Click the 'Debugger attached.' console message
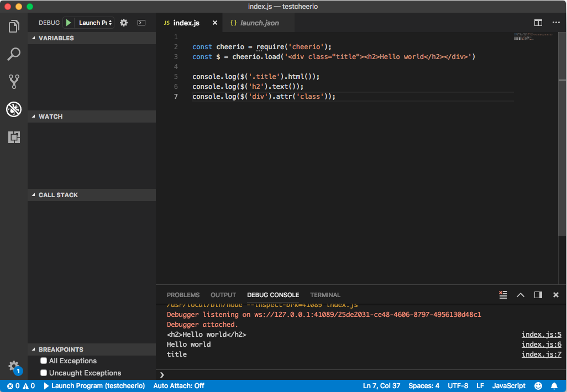The image size is (567, 392). coord(202,325)
